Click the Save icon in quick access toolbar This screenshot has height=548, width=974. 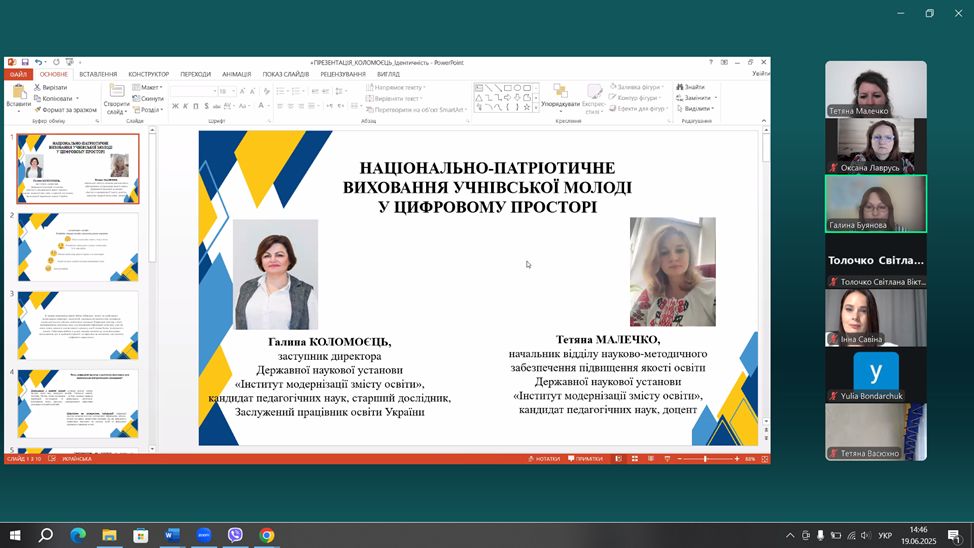pyautogui.click(x=25, y=62)
